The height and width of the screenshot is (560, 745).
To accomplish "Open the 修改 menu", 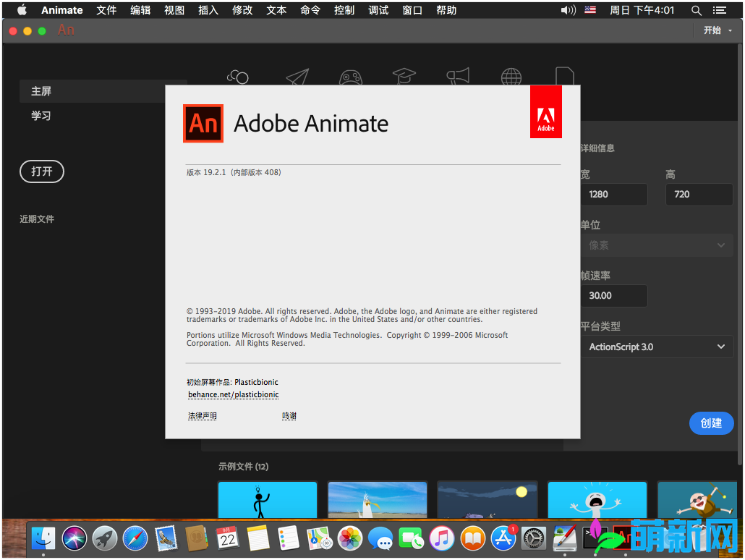I will pyautogui.click(x=242, y=10).
